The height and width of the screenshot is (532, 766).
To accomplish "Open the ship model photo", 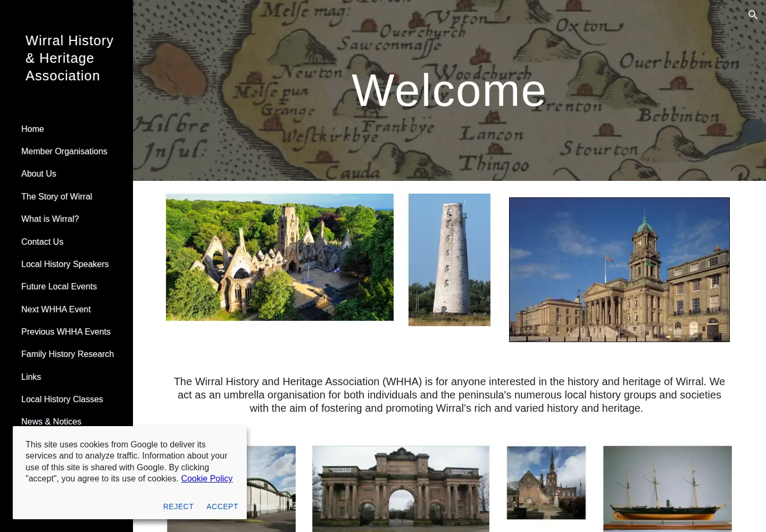I will [x=668, y=489].
